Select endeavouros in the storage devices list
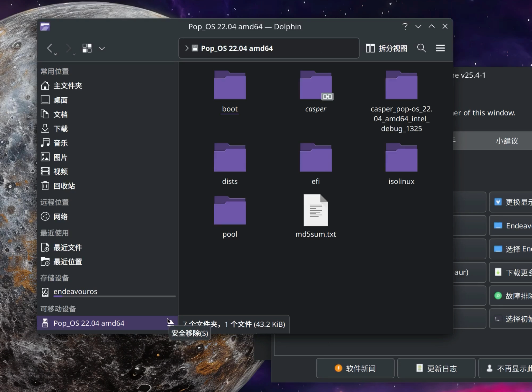 click(75, 291)
